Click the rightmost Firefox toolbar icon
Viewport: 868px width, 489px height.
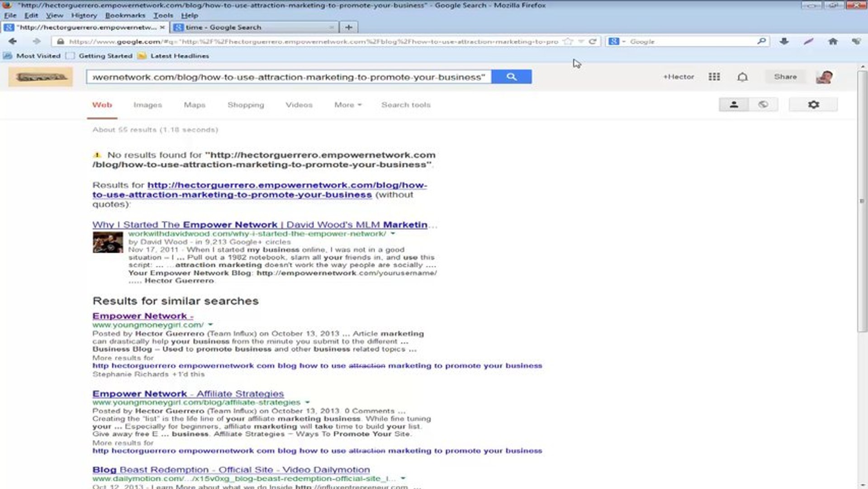[856, 41]
